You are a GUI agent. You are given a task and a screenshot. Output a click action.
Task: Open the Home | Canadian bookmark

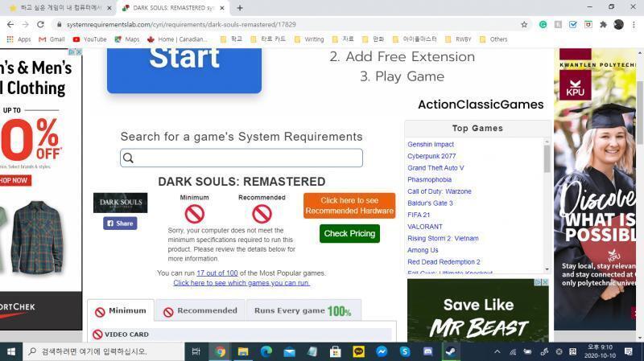(177, 39)
